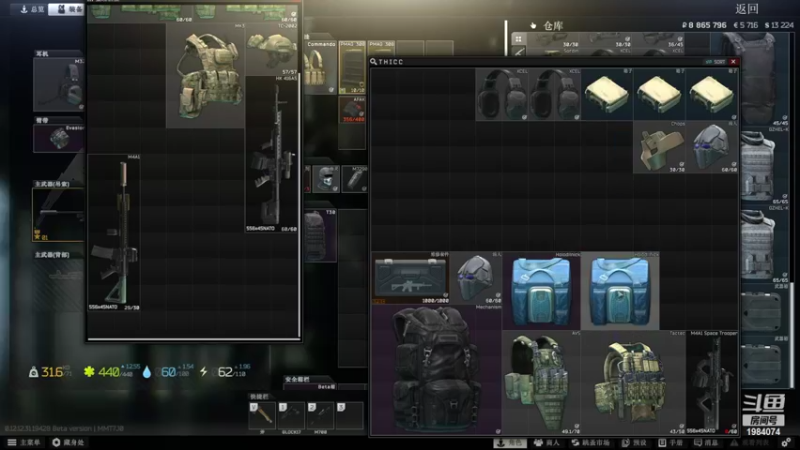The image size is (800, 450).
Task: Select the HK 416A5 rifle in left container
Action: pyautogui.click(x=271, y=154)
